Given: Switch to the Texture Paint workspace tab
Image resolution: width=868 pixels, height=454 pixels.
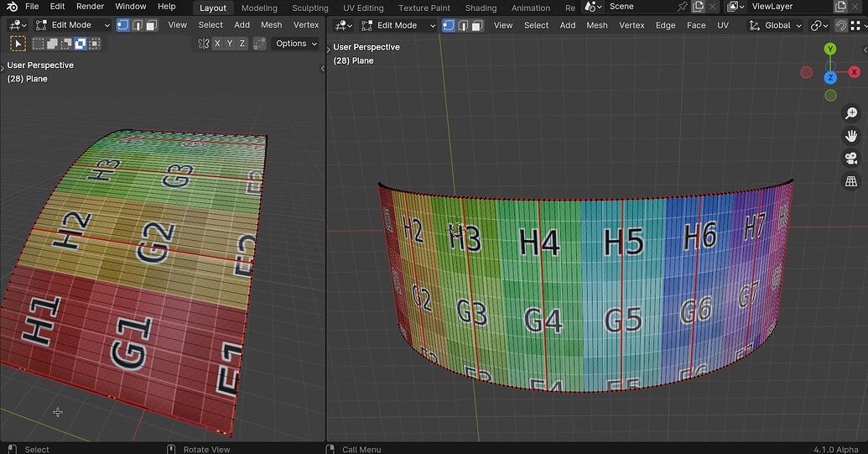Looking at the screenshot, I should [424, 8].
